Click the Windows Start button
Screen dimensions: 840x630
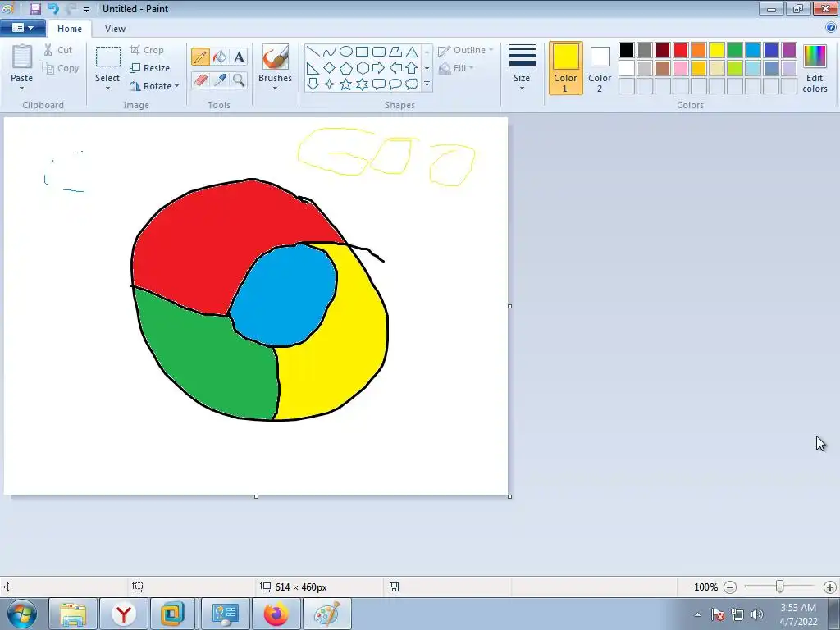(x=22, y=614)
